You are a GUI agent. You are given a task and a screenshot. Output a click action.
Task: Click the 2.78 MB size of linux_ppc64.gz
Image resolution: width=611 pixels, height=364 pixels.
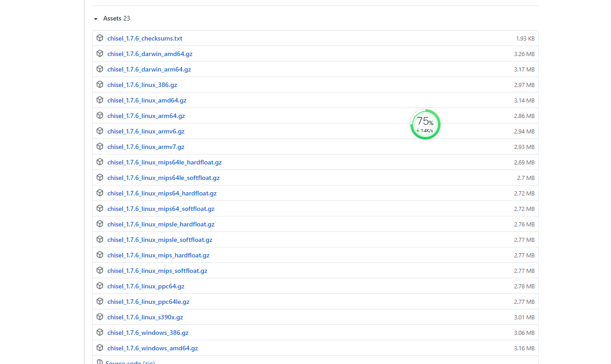(x=524, y=287)
